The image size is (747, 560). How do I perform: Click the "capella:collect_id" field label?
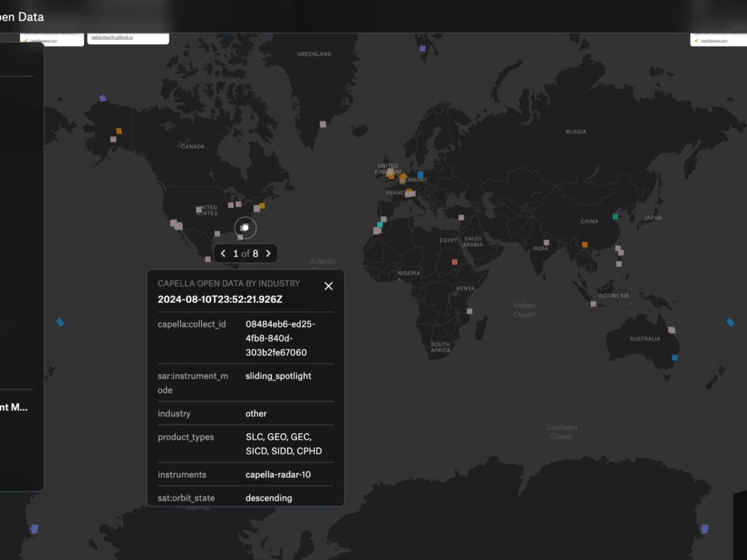pyautogui.click(x=192, y=324)
